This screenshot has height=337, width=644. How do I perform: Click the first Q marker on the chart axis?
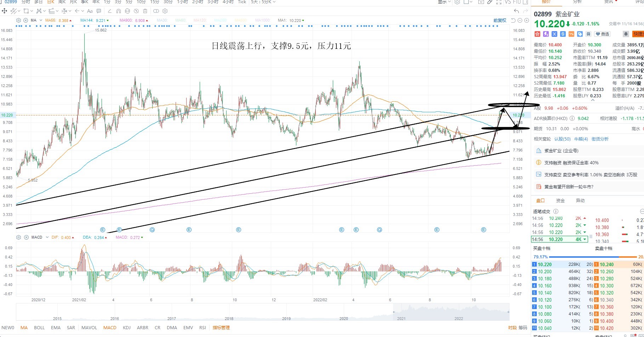(x=152, y=230)
